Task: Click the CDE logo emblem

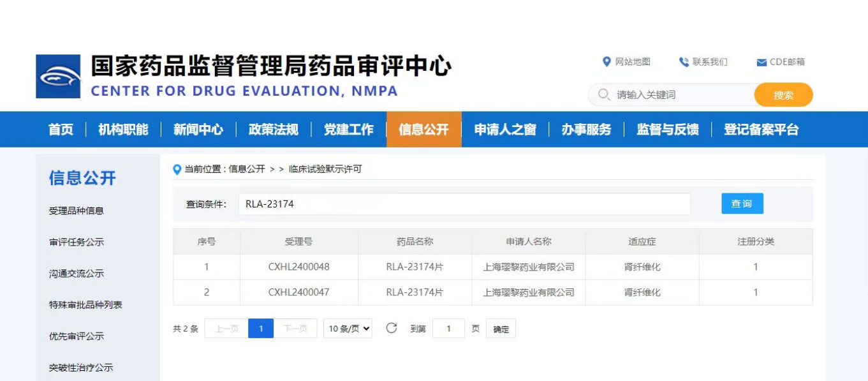Action: [x=58, y=77]
